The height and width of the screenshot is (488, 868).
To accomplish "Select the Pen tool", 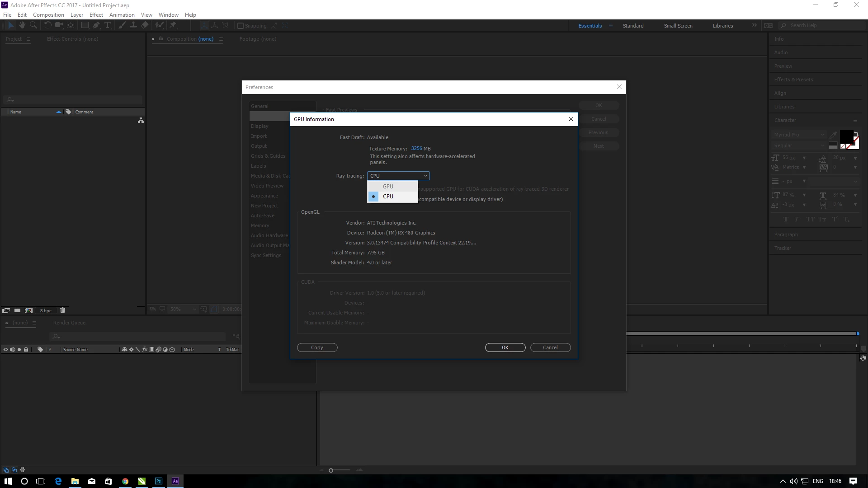I will tap(96, 26).
